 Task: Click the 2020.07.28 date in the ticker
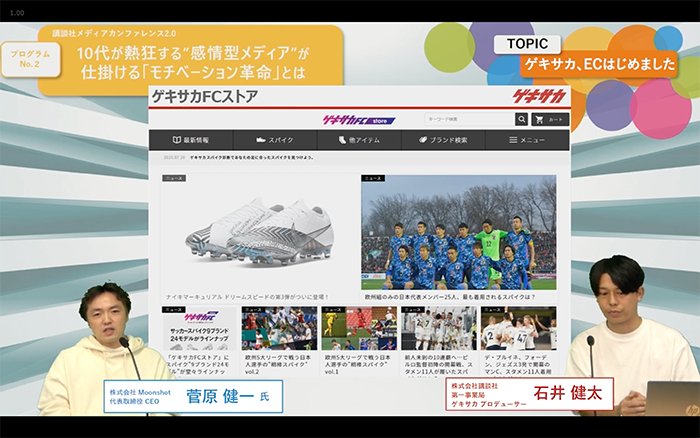[x=174, y=158]
